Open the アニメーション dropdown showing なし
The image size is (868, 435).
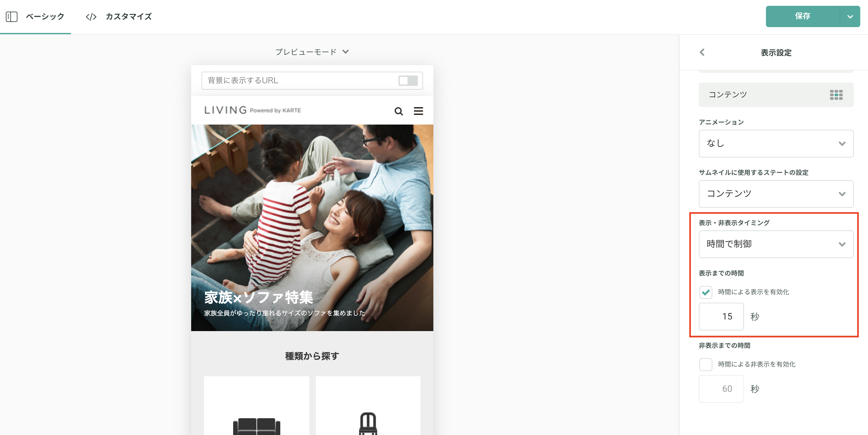tap(776, 144)
